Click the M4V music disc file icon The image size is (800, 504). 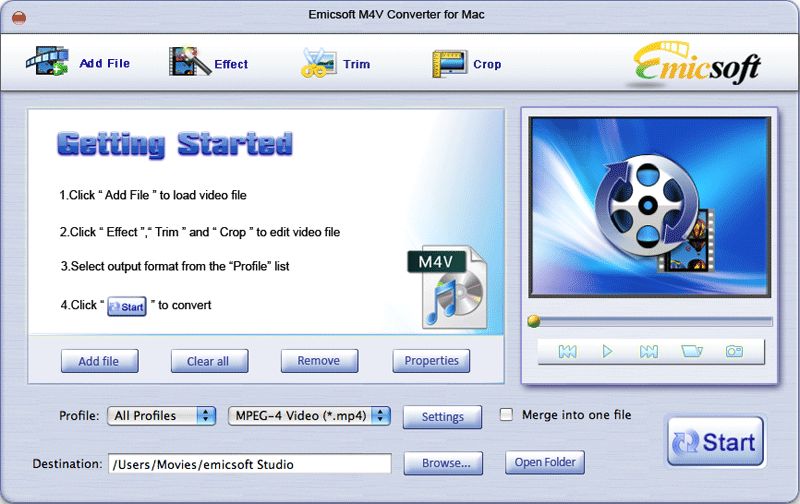click(x=448, y=288)
